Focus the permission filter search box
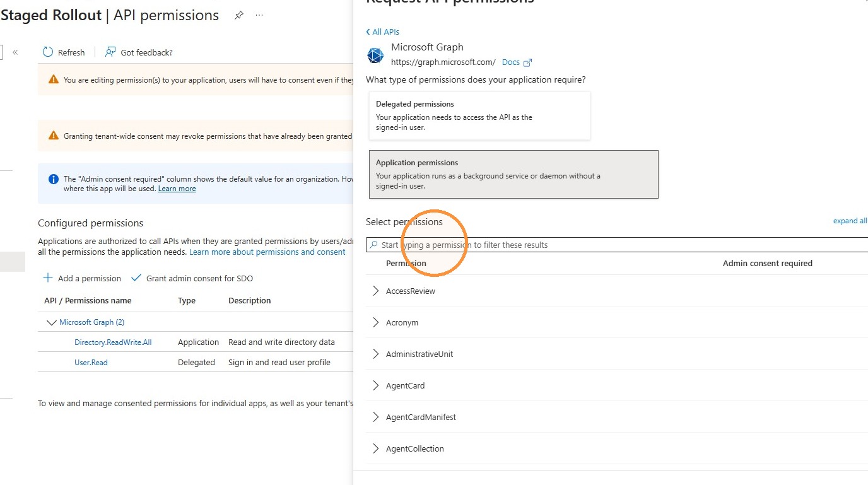 pyautogui.click(x=617, y=245)
